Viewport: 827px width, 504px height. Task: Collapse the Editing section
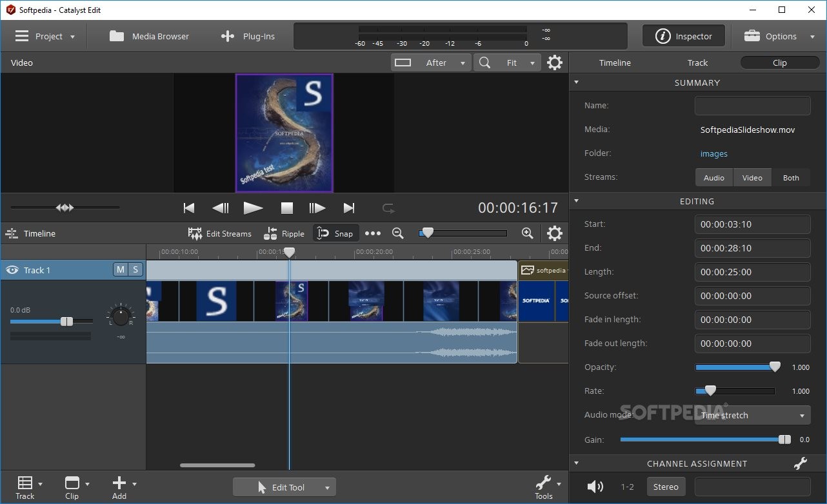pyautogui.click(x=577, y=201)
